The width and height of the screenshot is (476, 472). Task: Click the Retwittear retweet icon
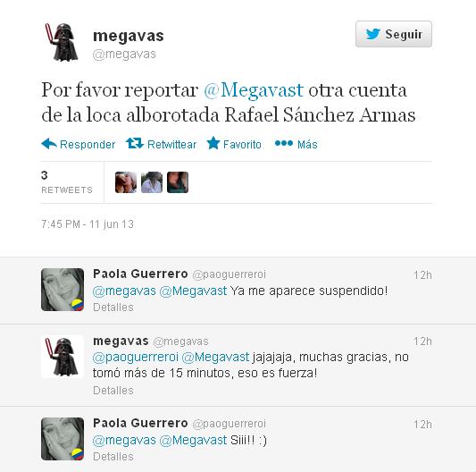pos(135,143)
